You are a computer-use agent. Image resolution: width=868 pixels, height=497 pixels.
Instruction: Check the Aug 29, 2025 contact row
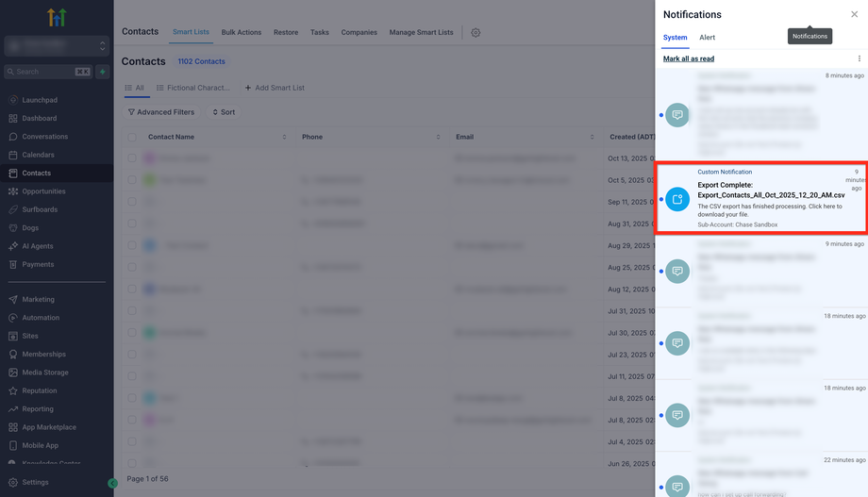132,245
